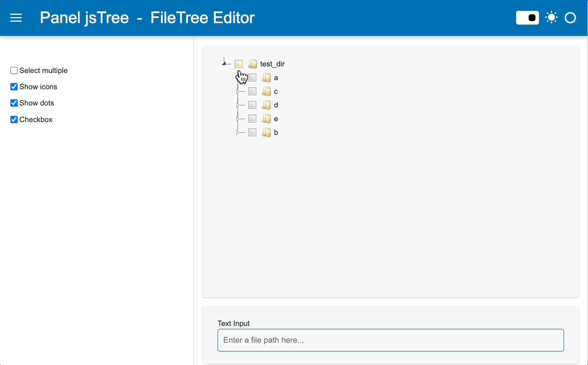Collapse the test_dir tree node
This screenshot has height=365, width=588.
225,63
